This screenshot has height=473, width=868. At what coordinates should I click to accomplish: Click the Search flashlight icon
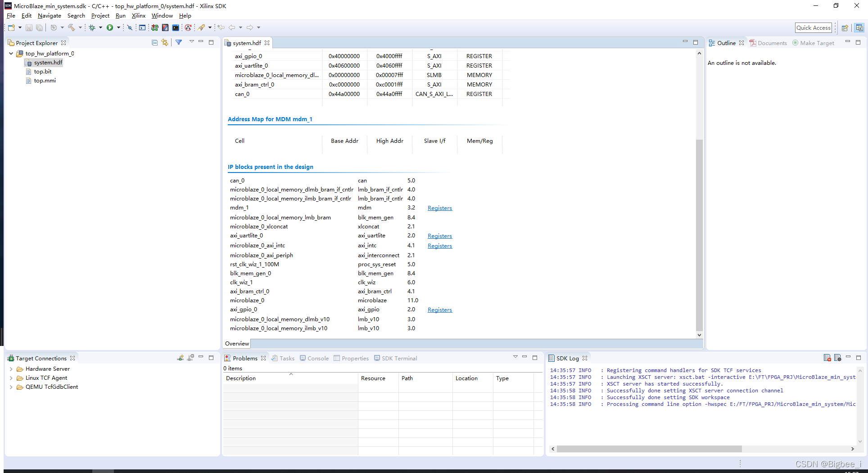click(202, 27)
